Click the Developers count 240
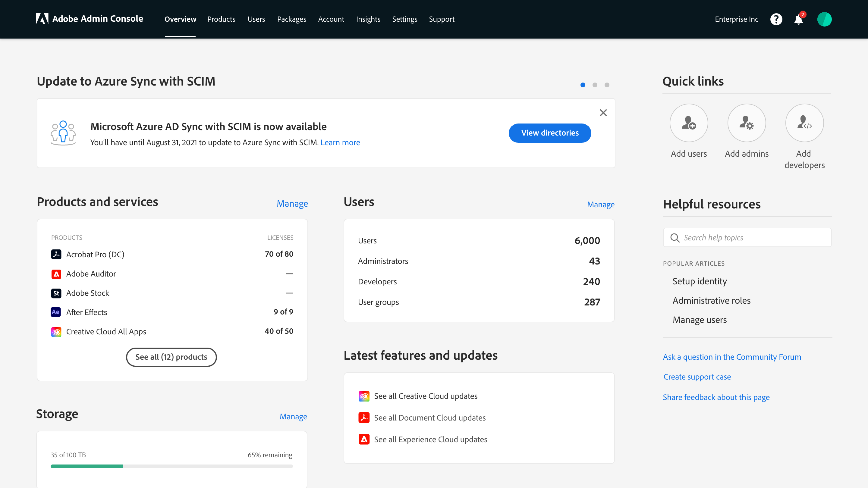This screenshot has height=488, width=868. coord(591,282)
